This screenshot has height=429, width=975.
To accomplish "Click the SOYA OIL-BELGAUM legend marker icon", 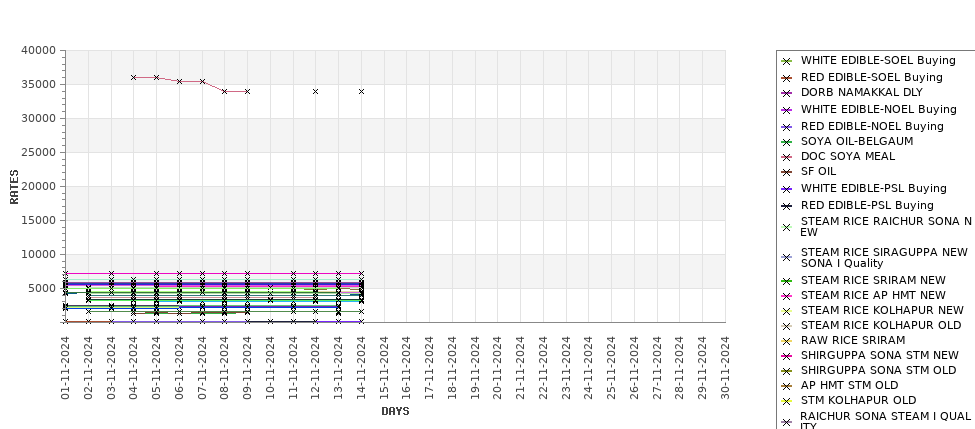I will tap(786, 142).
